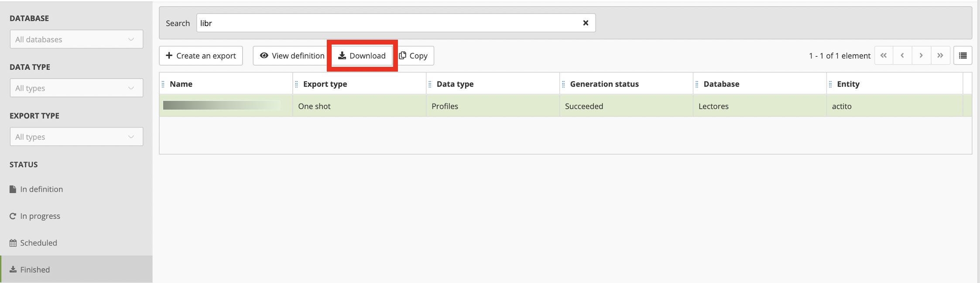Expand the Database filter dropdown

(76, 39)
